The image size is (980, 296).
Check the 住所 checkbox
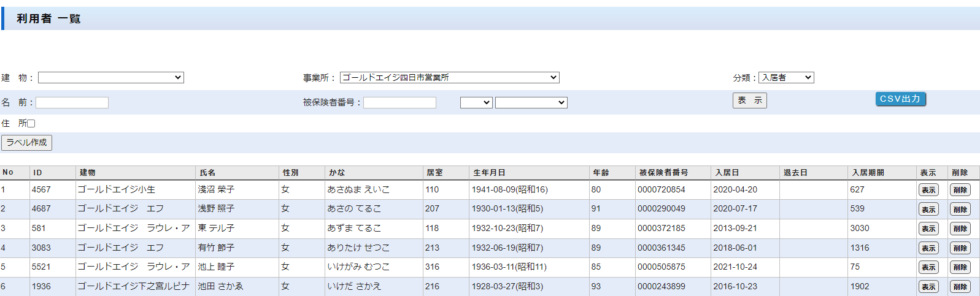point(31,123)
